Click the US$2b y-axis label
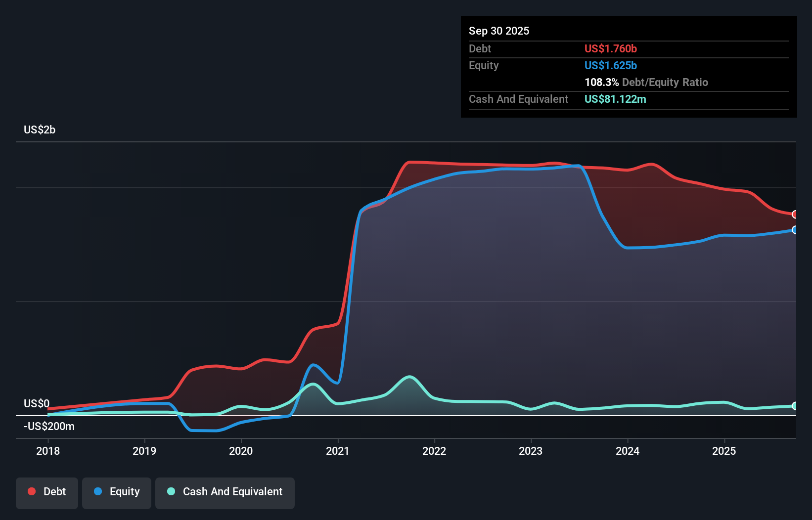The image size is (812, 520). 40,130
